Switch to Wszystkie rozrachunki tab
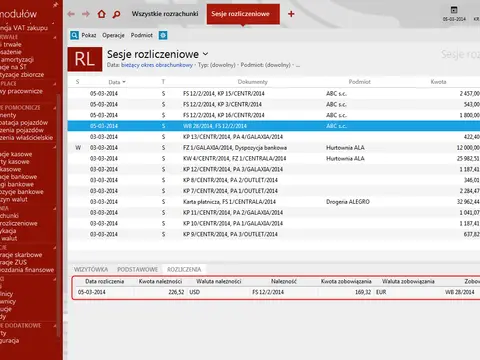This screenshot has width=480, height=360. (x=165, y=14)
